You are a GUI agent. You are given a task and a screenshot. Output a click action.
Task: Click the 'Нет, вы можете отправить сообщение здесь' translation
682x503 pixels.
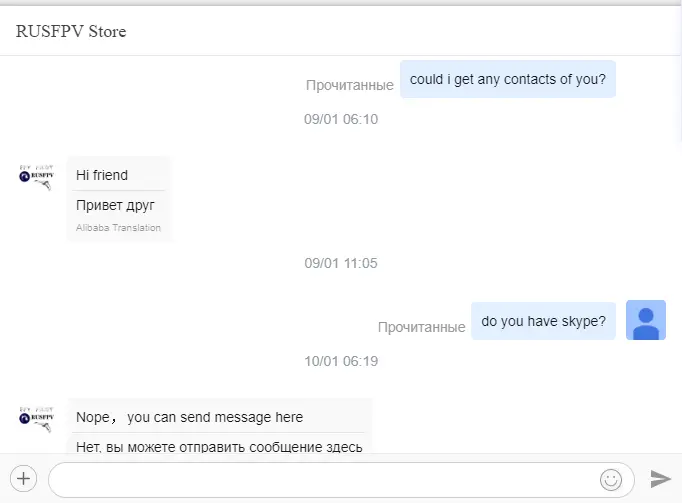pyautogui.click(x=219, y=447)
